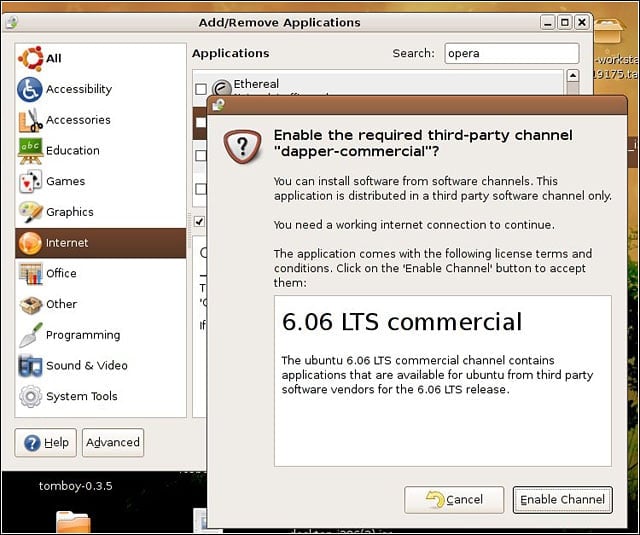This screenshot has width=640, height=535.
Task: Click the 6.06 LTS commercial license heading
Action: click(402, 322)
